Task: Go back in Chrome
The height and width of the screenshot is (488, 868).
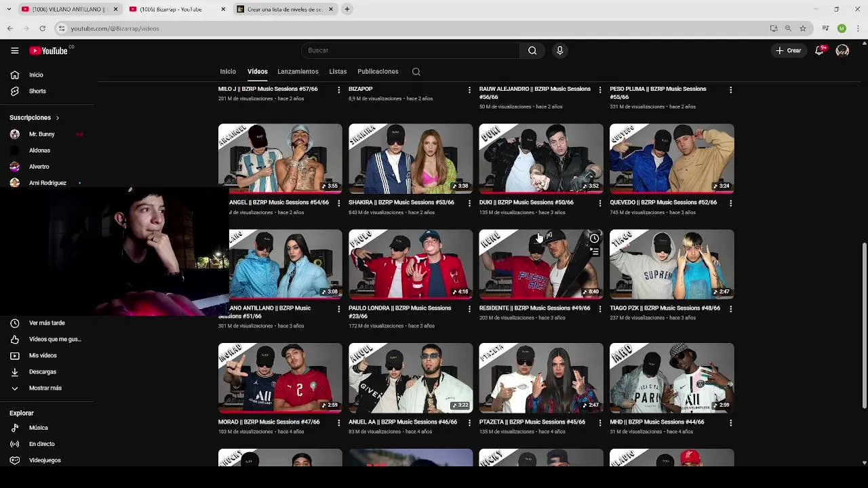Action: click(x=10, y=28)
